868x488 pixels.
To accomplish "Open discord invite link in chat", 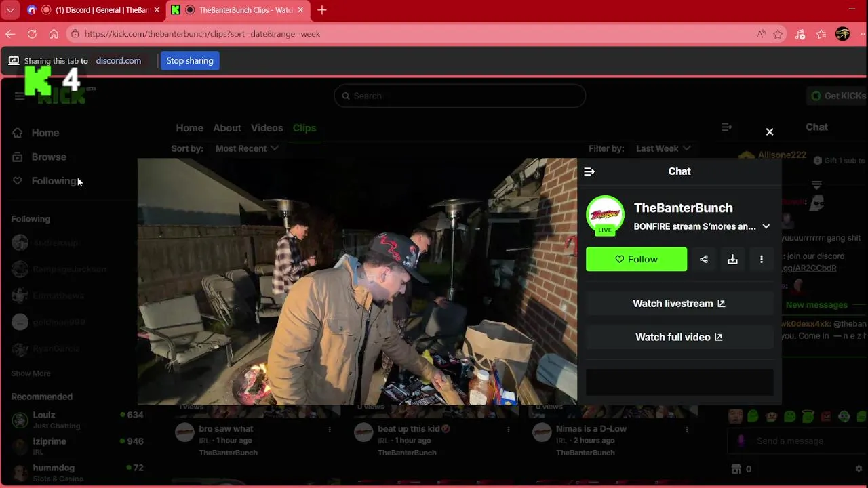I will (x=809, y=268).
